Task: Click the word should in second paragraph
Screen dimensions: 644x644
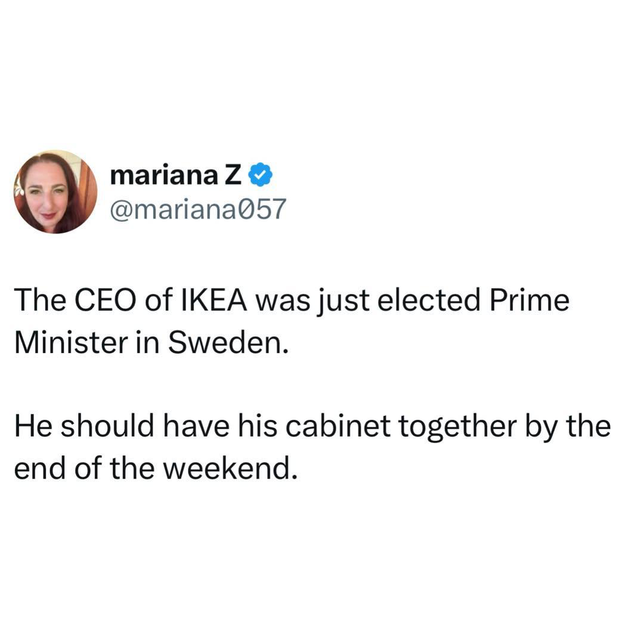Action: [109, 426]
